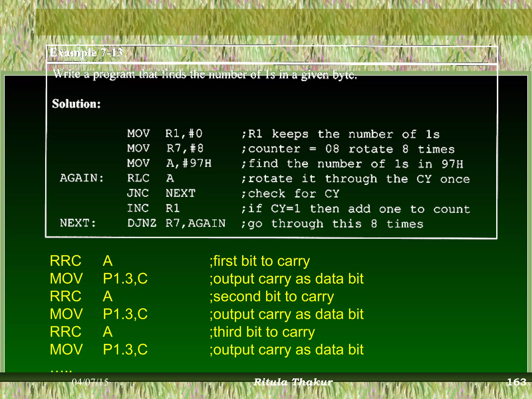Click comment ';first bit to carry'
The width and height of the screenshot is (532, 399).
[x=260, y=261]
